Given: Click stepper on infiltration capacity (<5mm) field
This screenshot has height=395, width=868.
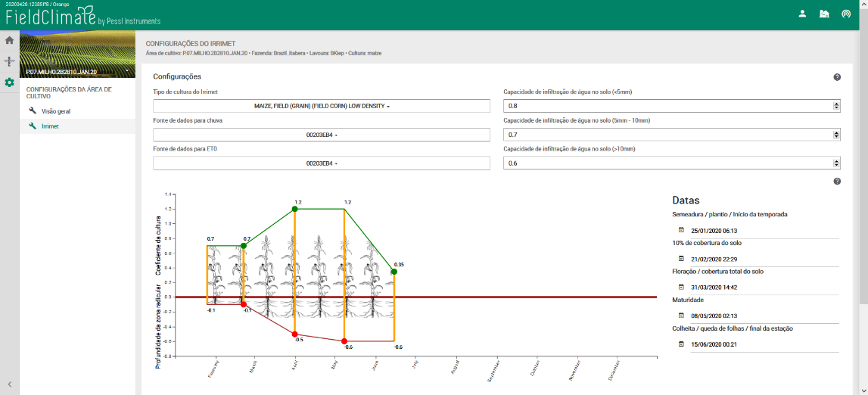Looking at the screenshot, I should 835,106.
